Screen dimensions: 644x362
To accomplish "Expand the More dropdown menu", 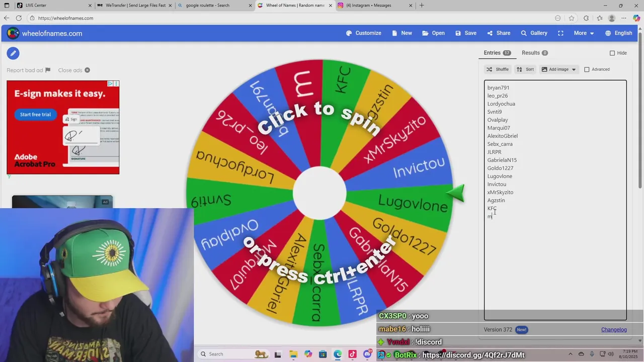I will point(584,33).
